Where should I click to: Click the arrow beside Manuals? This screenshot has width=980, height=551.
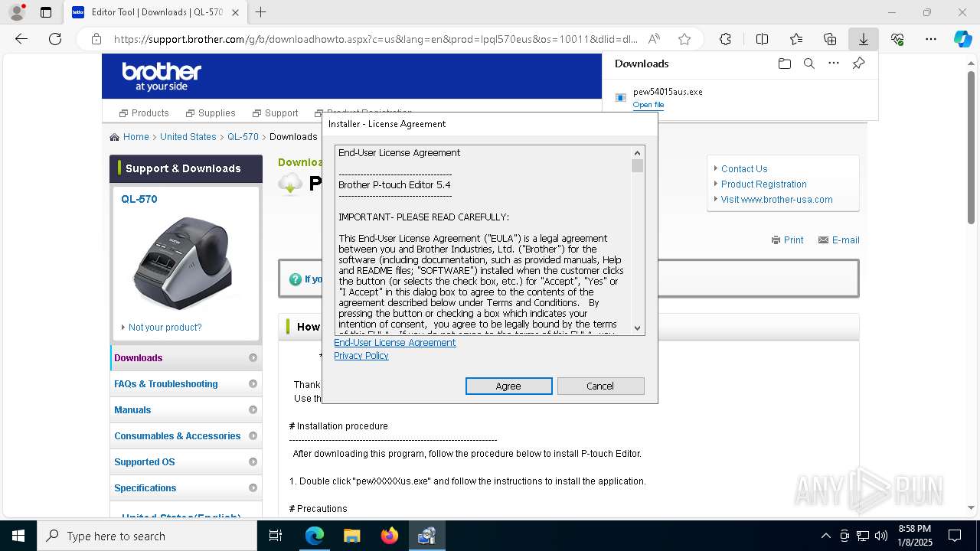tap(253, 410)
